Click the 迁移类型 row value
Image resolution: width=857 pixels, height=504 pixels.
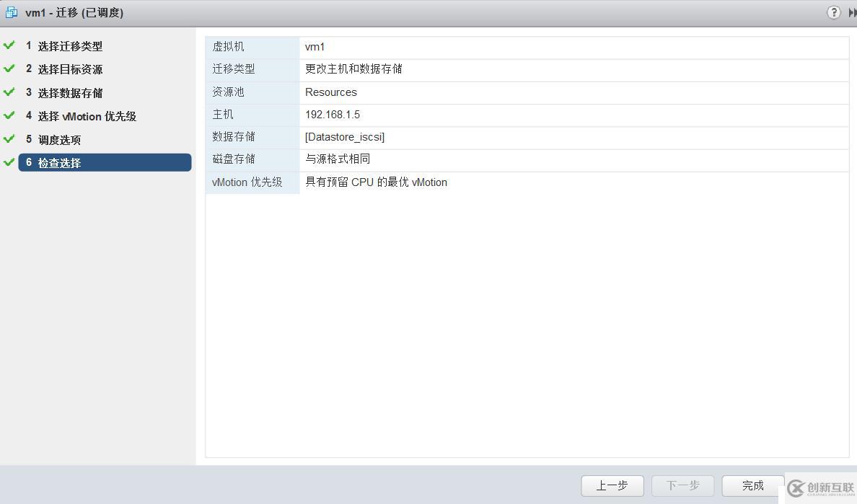[x=353, y=69]
